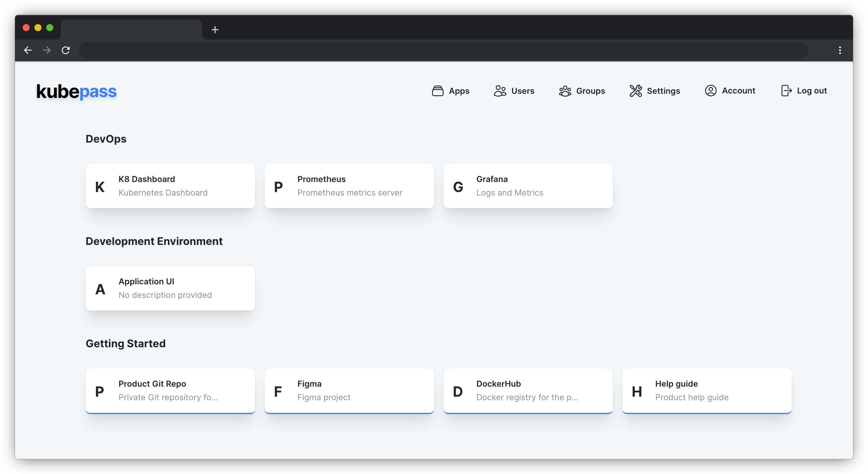Open a new browser tab

[215, 30]
